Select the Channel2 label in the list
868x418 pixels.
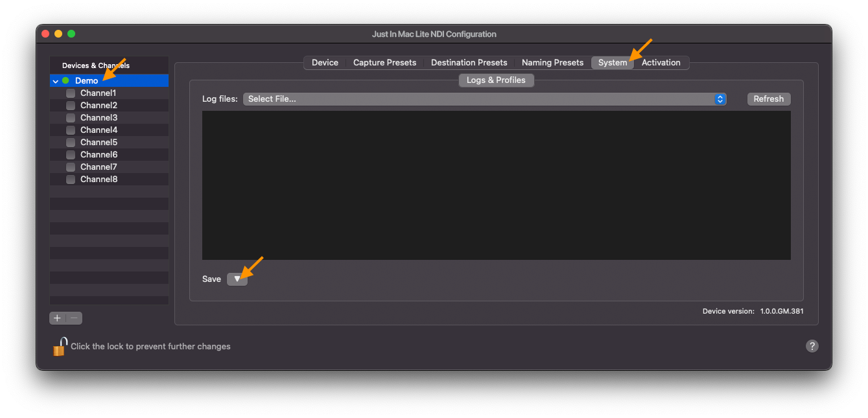pos(99,106)
